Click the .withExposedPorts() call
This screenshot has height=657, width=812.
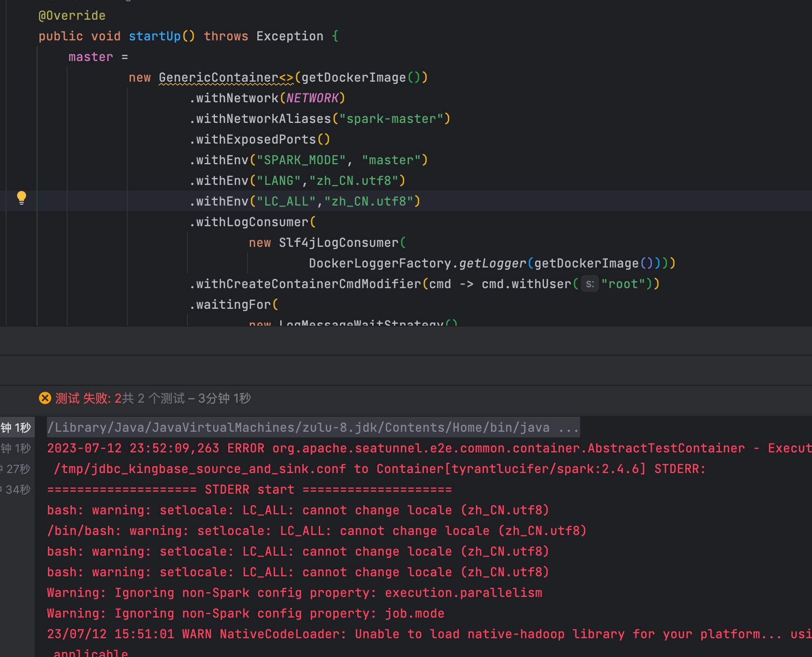[260, 139]
